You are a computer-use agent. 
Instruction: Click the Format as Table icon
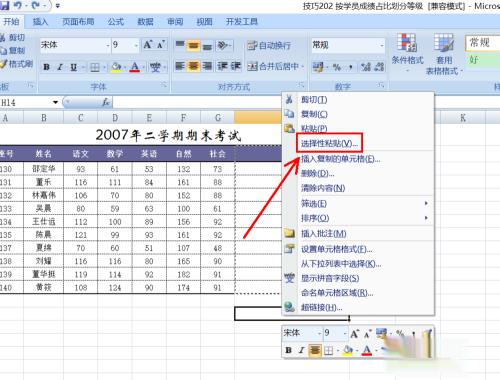[444, 42]
